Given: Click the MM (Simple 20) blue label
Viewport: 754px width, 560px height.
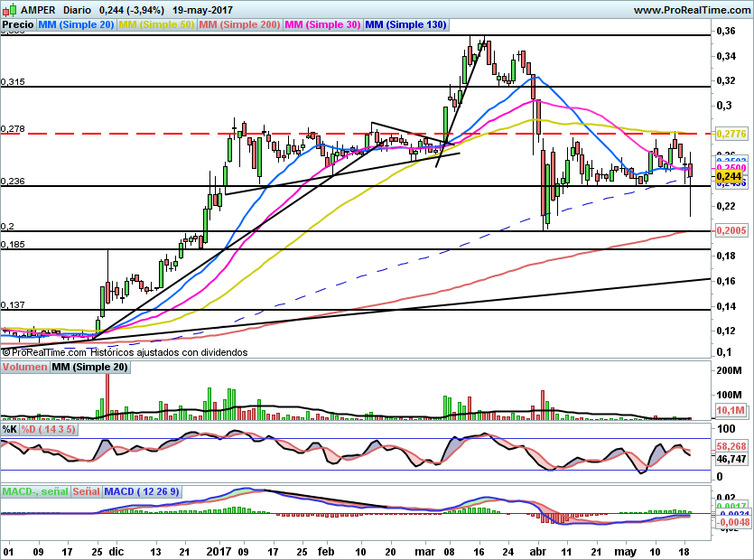Looking at the screenshot, I should pos(77,25).
